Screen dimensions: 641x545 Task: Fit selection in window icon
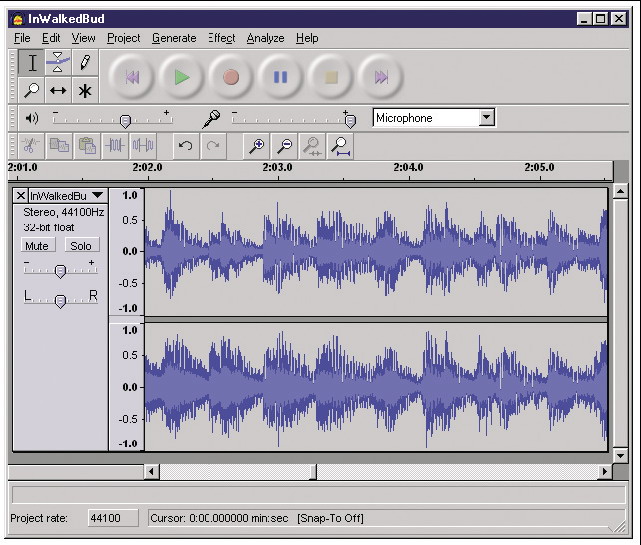tap(312, 146)
